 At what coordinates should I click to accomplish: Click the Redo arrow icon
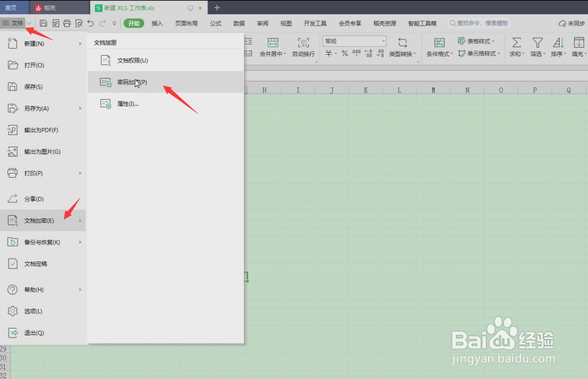click(x=102, y=23)
